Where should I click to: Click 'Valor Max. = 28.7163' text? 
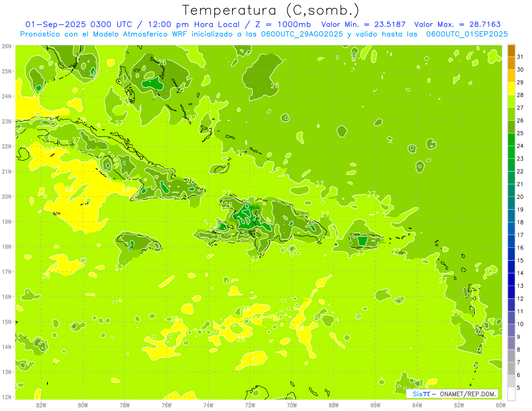[x=458, y=24]
